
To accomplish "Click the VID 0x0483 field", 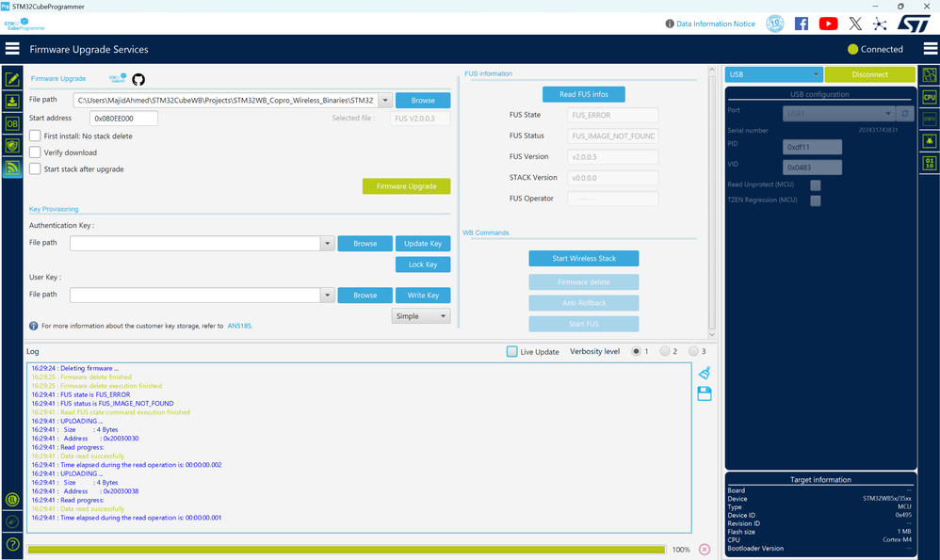I will 812,168.
